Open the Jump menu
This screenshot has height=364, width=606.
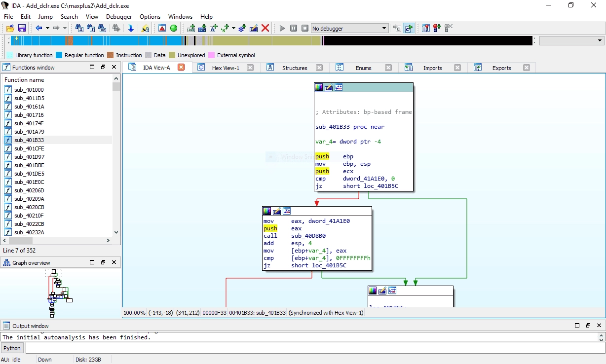point(45,16)
